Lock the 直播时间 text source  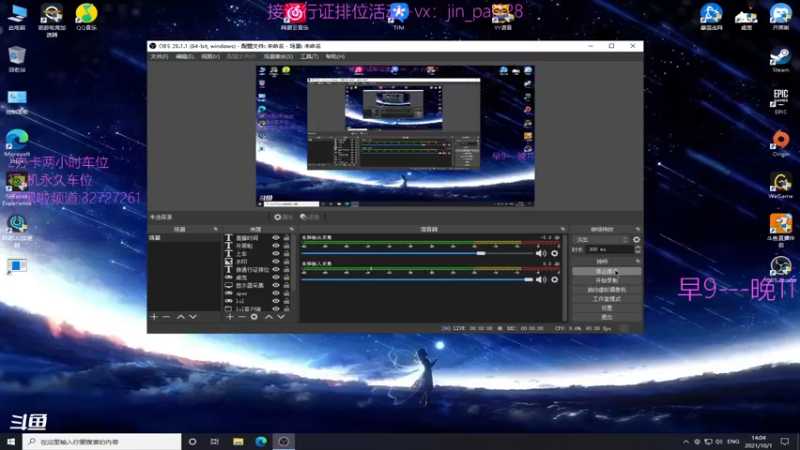(286, 238)
